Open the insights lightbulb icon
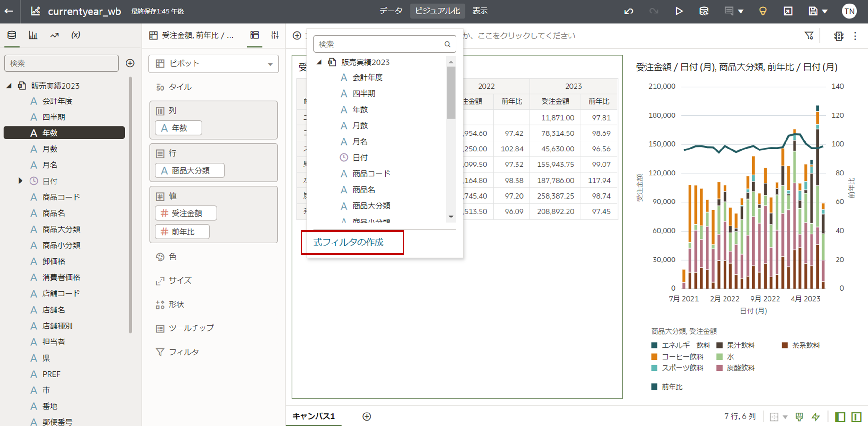 pos(762,12)
